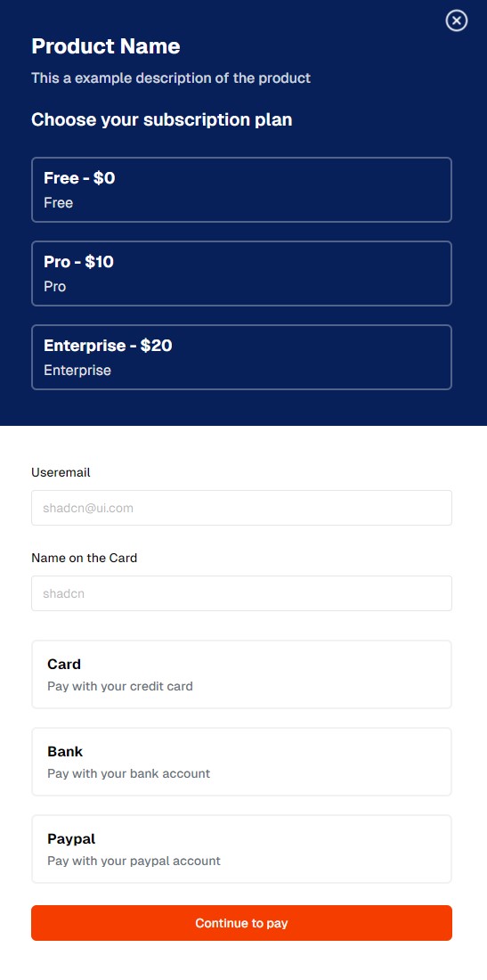The image size is (487, 980).
Task: Click into the Name on the Card field
Action: (241, 593)
